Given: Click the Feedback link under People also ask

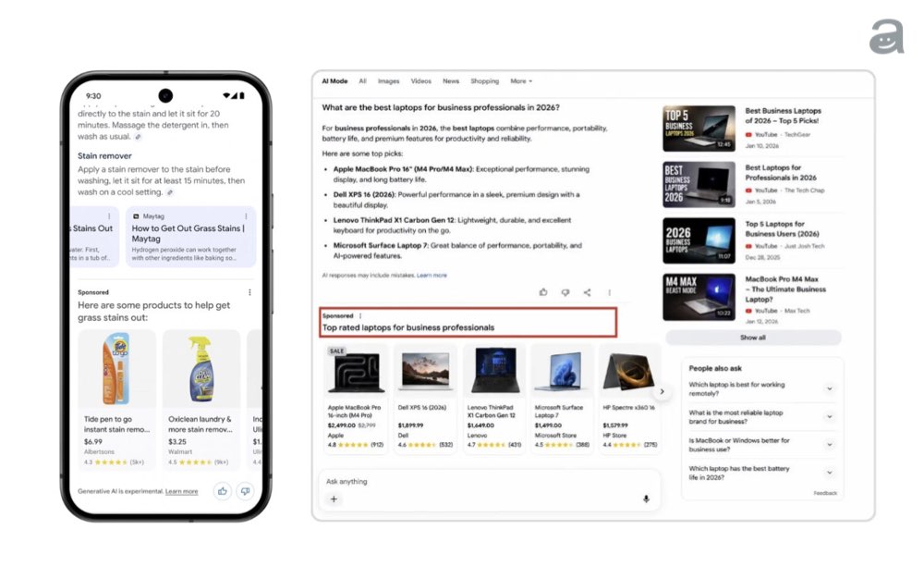Looking at the screenshot, I should [825, 493].
